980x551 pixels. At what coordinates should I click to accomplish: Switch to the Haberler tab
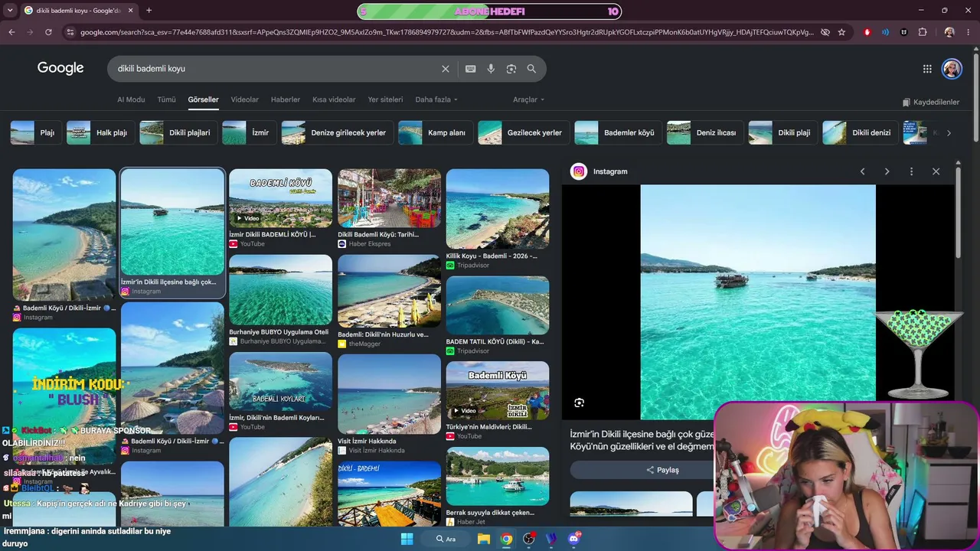click(x=286, y=99)
